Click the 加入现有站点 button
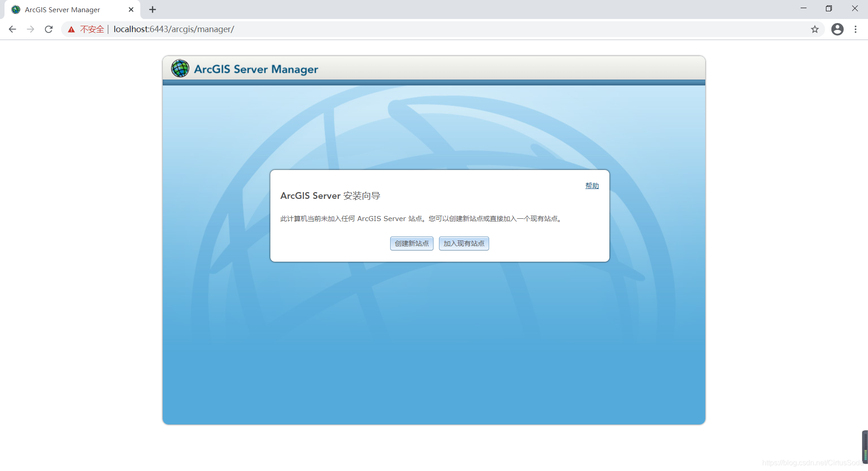The height and width of the screenshot is (471, 868). (x=464, y=243)
